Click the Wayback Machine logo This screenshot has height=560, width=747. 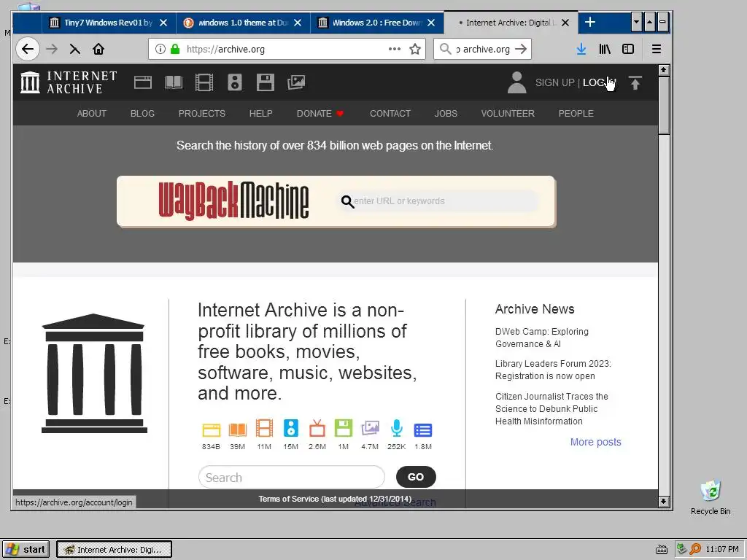pyautogui.click(x=233, y=201)
